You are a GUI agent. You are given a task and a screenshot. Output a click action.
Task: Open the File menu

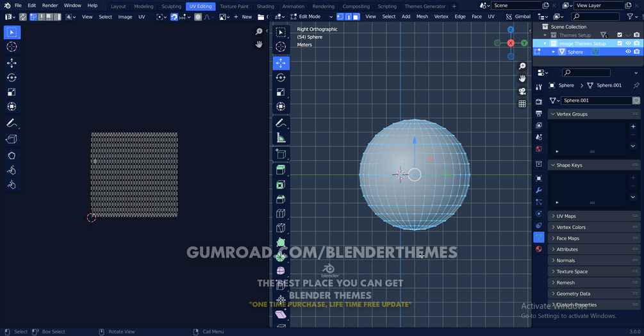tap(18, 5)
